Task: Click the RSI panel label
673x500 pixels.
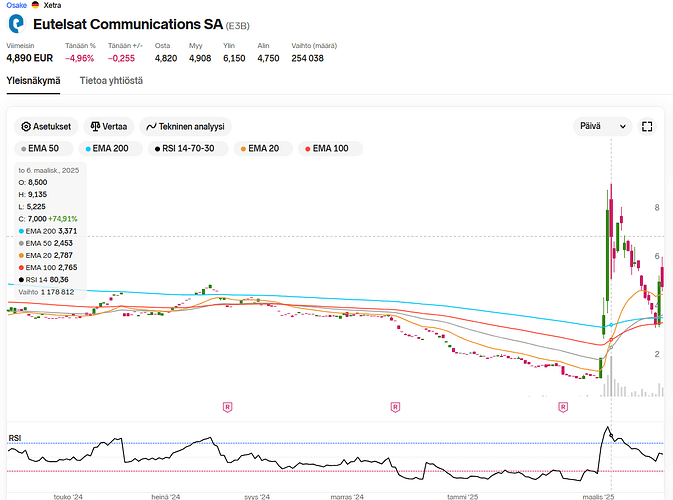Action: tap(15, 438)
